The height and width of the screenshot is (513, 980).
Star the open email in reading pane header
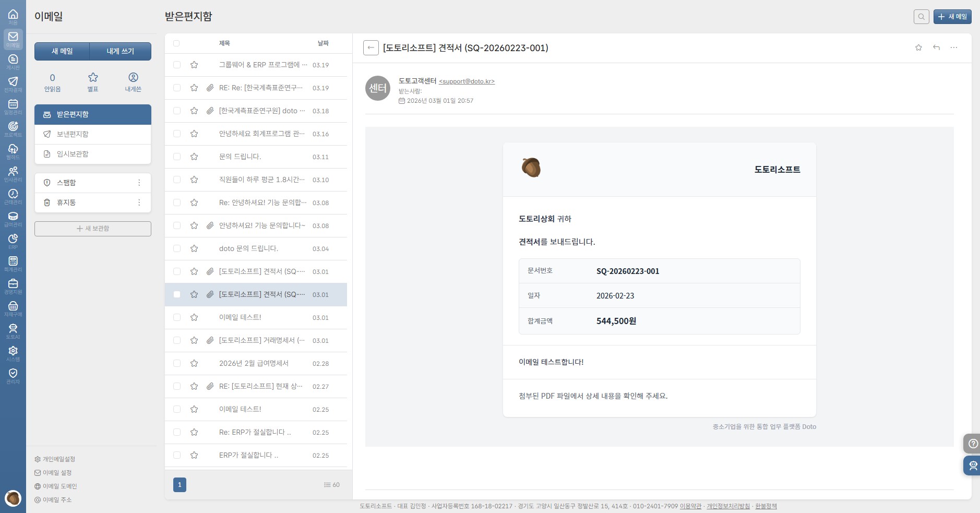point(918,47)
